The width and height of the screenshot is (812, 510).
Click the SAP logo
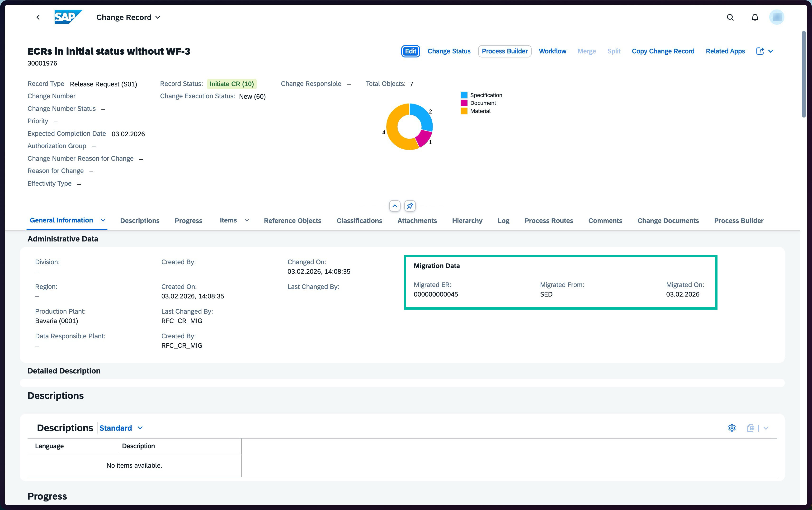(x=68, y=17)
